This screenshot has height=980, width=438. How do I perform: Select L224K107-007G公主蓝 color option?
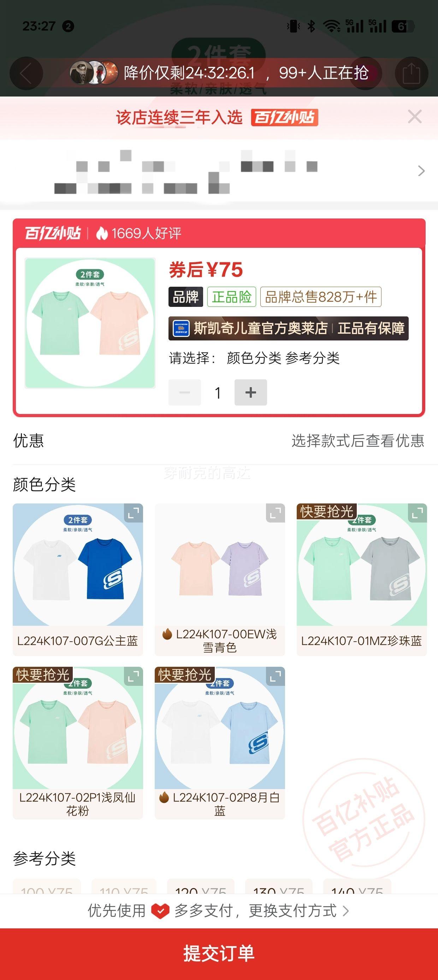coord(78,580)
